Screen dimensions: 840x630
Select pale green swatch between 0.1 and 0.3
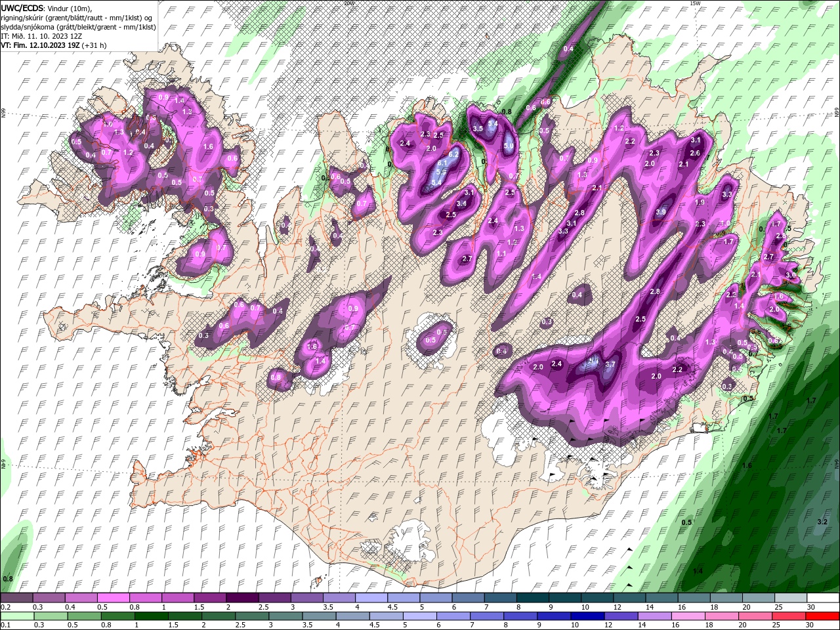[16, 616]
